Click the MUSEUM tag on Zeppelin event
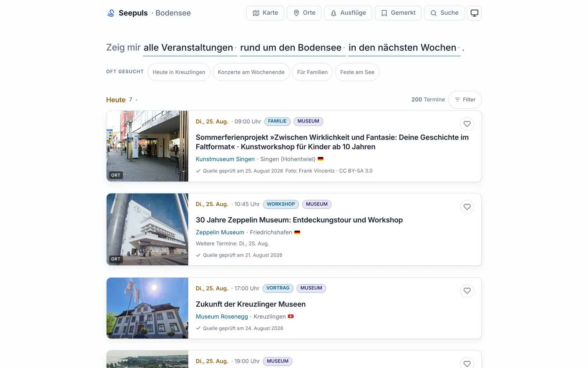This screenshot has height=368, width=588. [x=317, y=204]
